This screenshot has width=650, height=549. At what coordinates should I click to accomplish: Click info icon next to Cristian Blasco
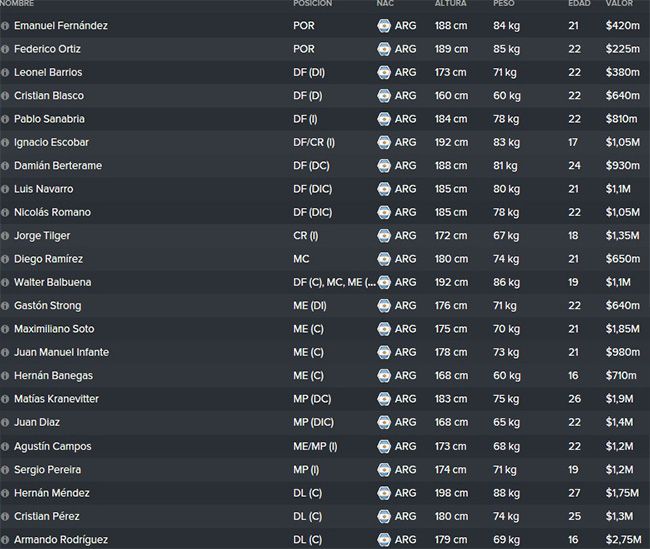5,96
